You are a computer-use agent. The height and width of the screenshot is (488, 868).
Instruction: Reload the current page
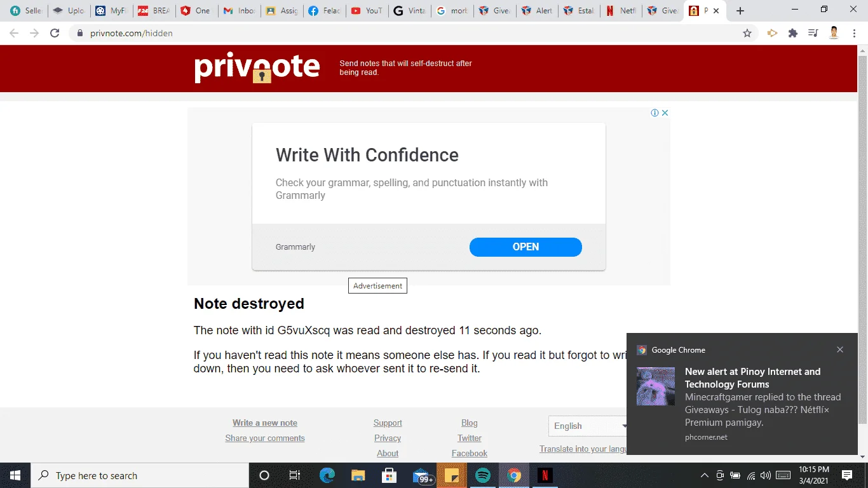(x=55, y=33)
